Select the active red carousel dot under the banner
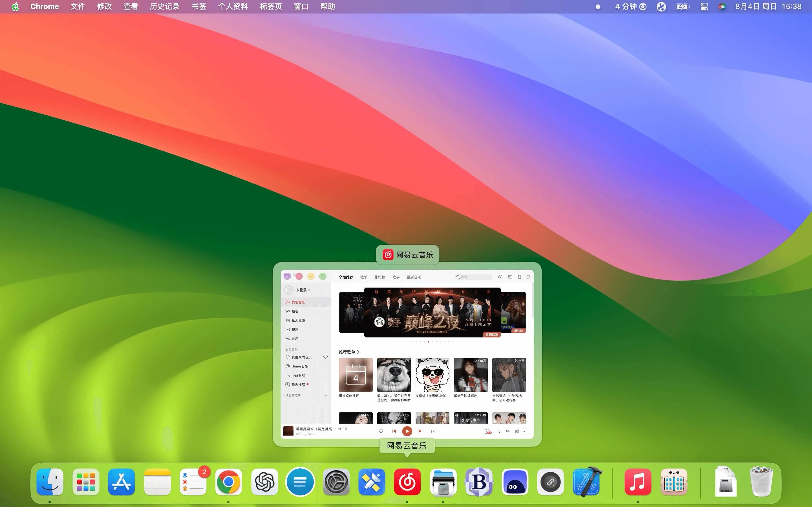 tap(429, 342)
